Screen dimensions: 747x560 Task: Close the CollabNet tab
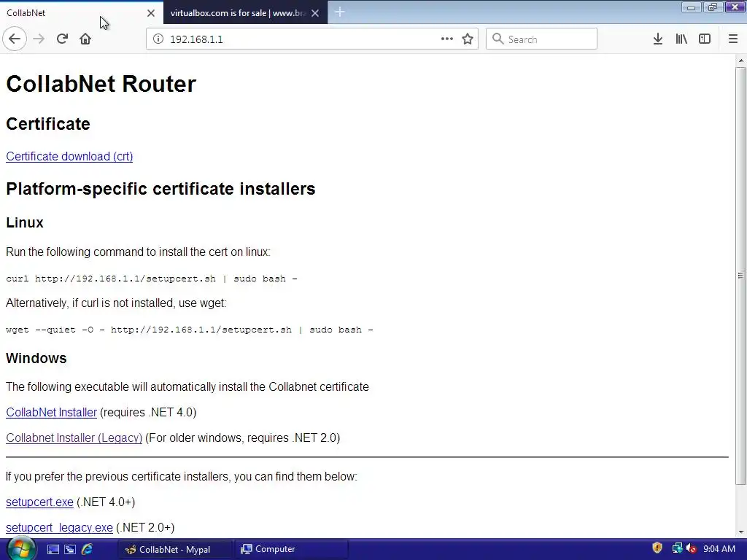(x=151, y=13)
